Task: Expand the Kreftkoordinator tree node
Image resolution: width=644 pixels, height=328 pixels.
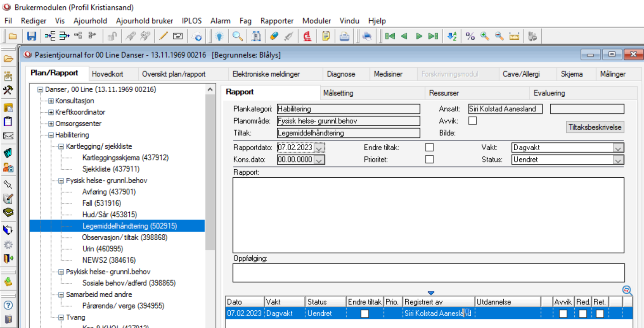Action: click(51, 112)
